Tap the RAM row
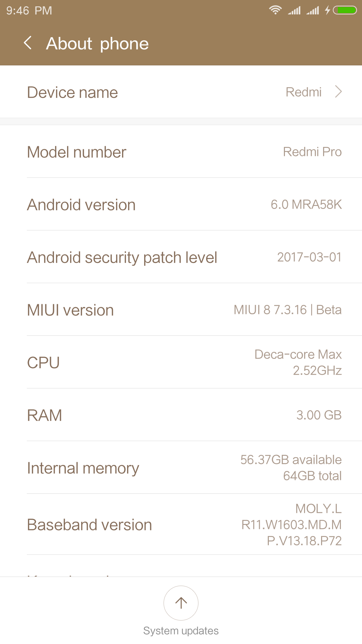The image size is (362, 644). pos(181,415)
